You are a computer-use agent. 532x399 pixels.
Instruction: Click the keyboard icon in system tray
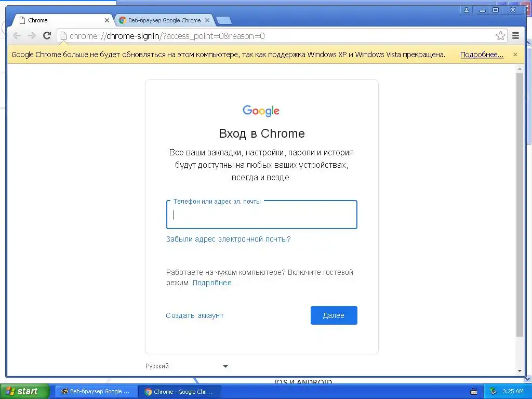click(x=474, y=392)
